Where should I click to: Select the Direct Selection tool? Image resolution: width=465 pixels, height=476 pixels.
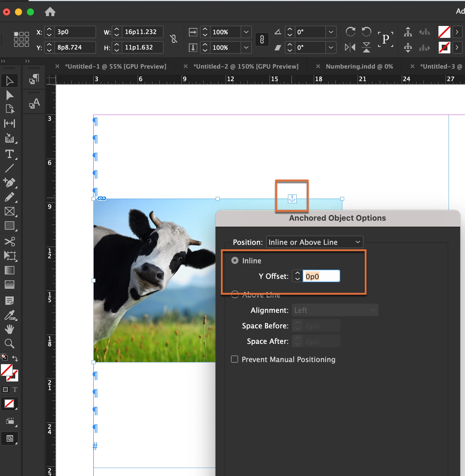pyautogui.click(x=10, y=95)
